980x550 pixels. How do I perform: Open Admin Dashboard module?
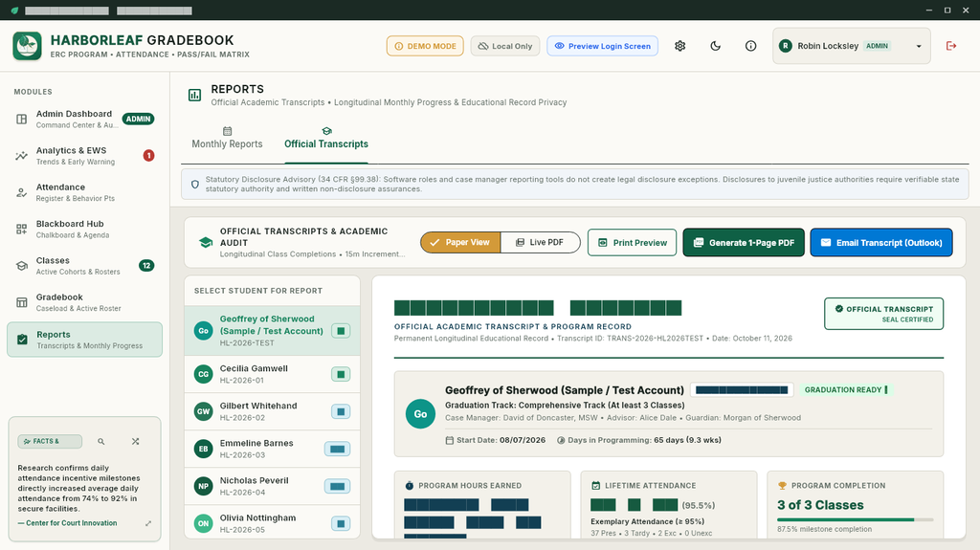pos(84,119)
